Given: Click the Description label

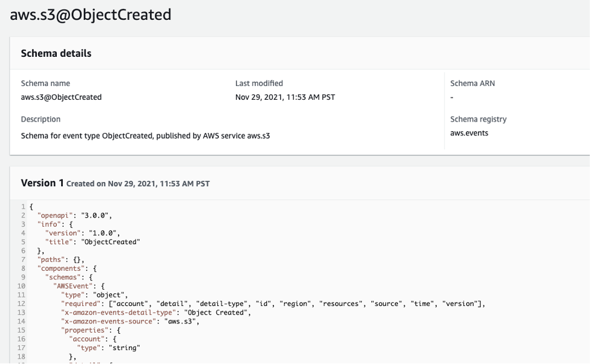Looking at the screenshot, I should pyautogui.click(x=41, y=119).
